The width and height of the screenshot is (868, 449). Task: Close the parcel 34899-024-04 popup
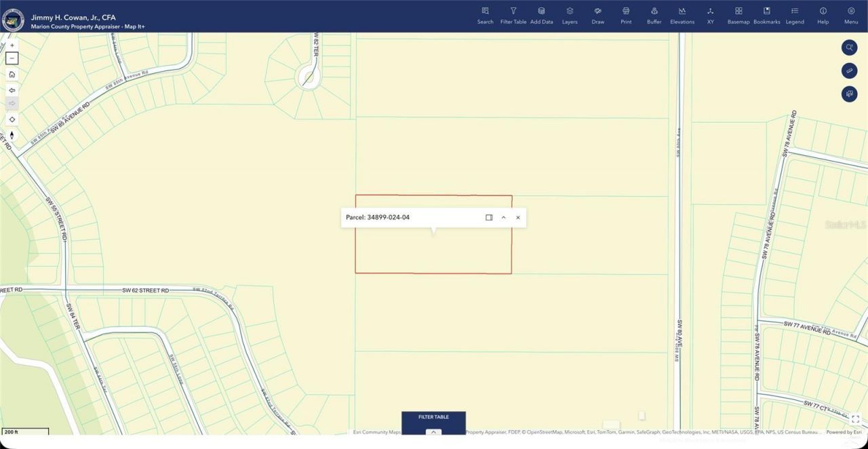[518, 218]
